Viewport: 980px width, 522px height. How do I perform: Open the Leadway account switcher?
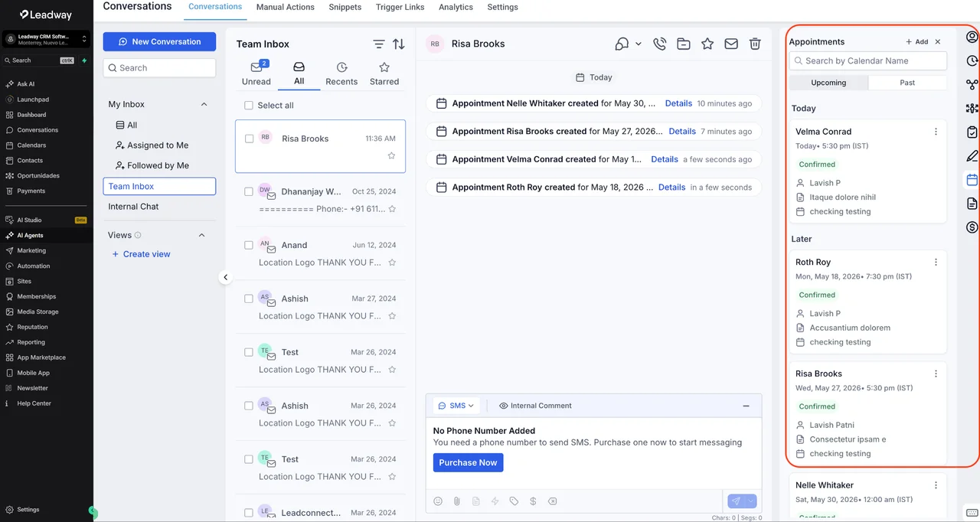click(47, 39)
